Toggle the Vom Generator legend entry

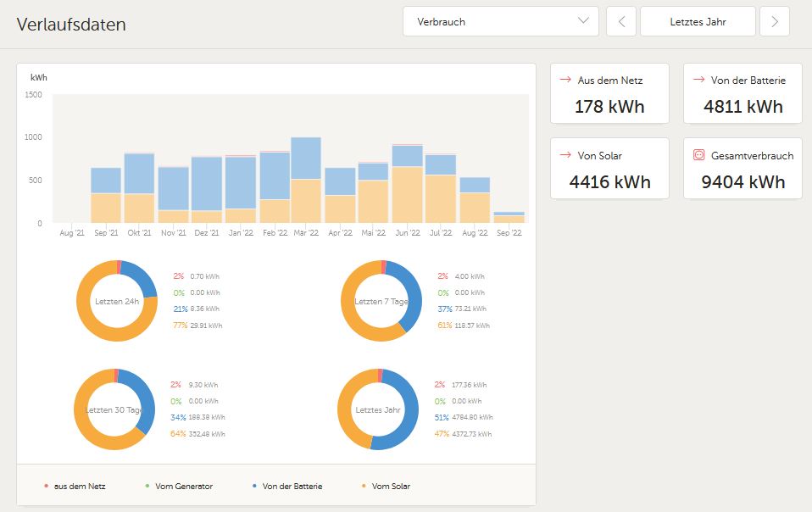pos(179,486)
